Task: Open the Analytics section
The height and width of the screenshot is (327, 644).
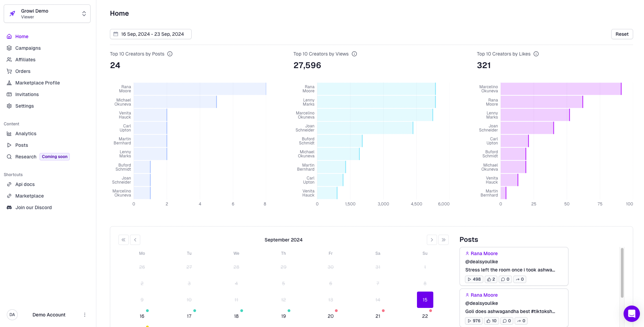Action: click(26, 134)
